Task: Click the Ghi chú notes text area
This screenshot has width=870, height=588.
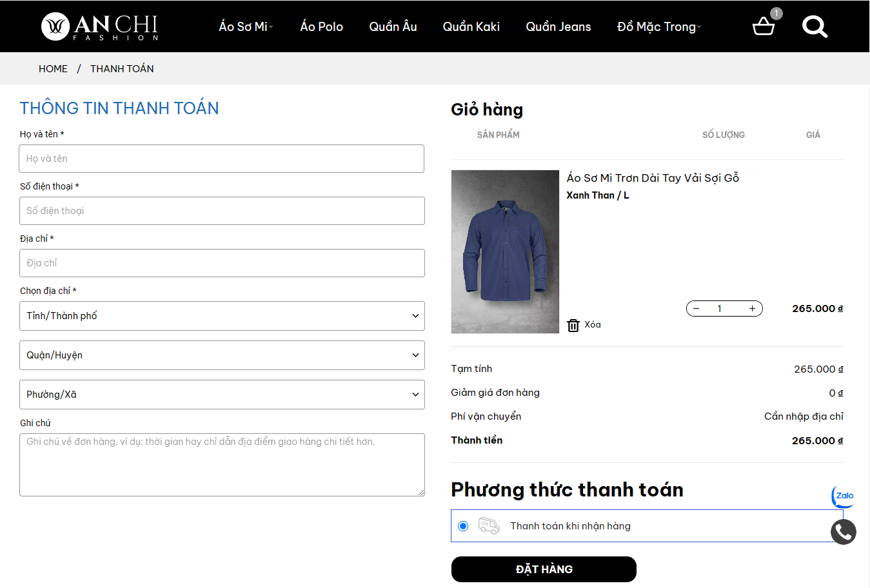Action: [222, 464]
